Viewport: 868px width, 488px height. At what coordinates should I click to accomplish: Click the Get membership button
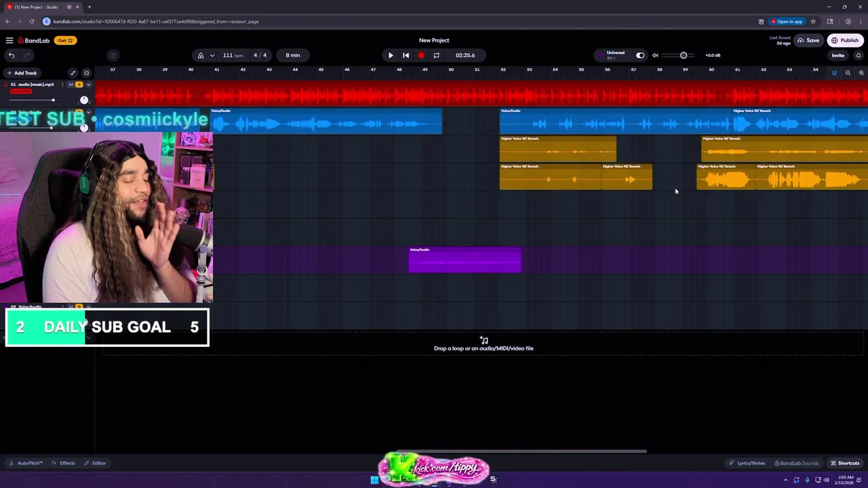(64, 41)
